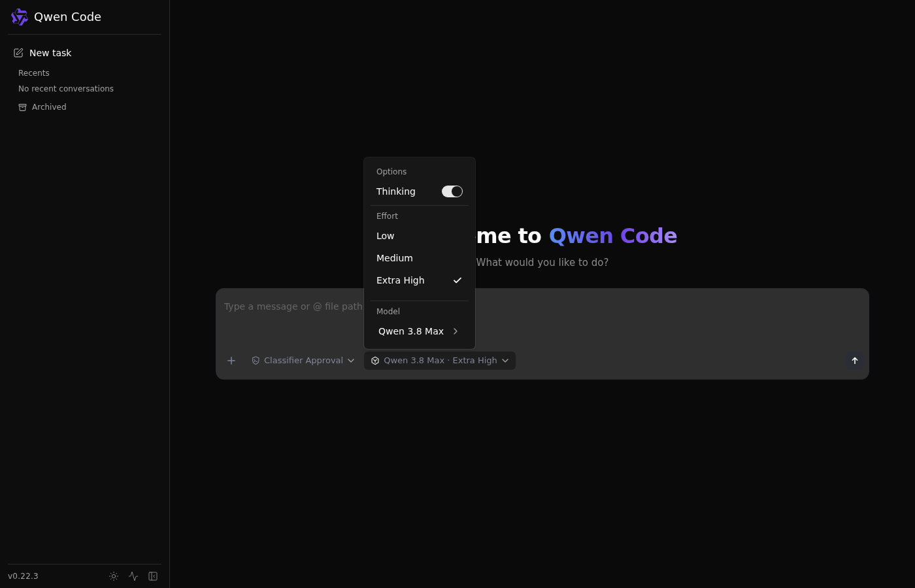Open the activity pulse icon

(x=133, y=576)
